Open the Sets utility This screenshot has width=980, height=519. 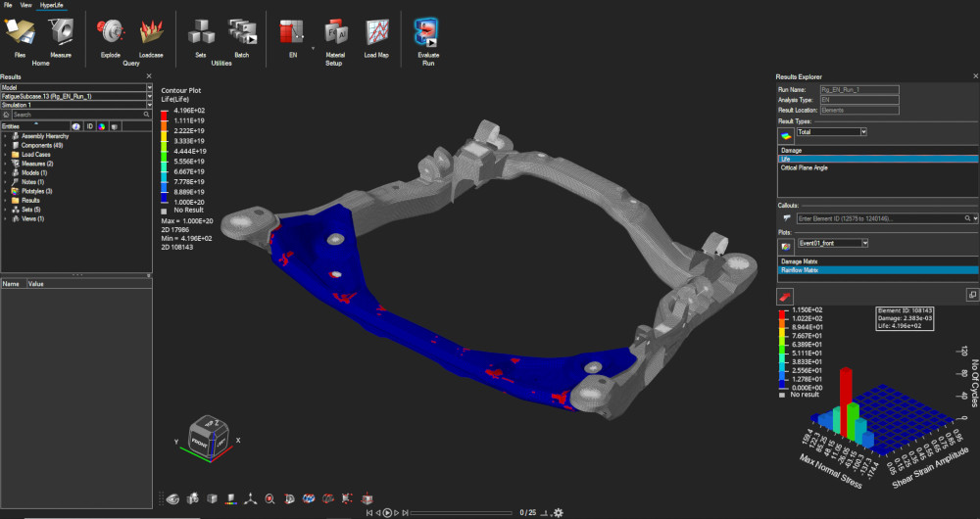(x=201, y=34)
